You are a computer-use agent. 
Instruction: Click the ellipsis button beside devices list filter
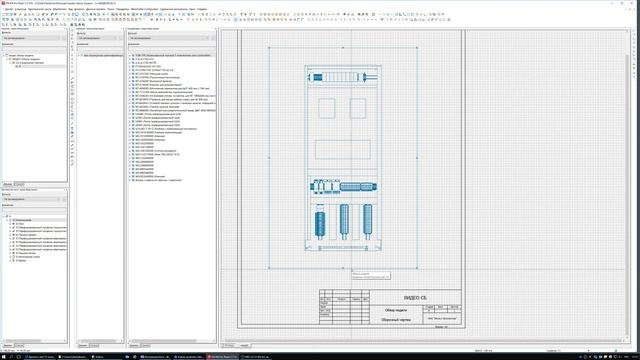tap(213, 38)
